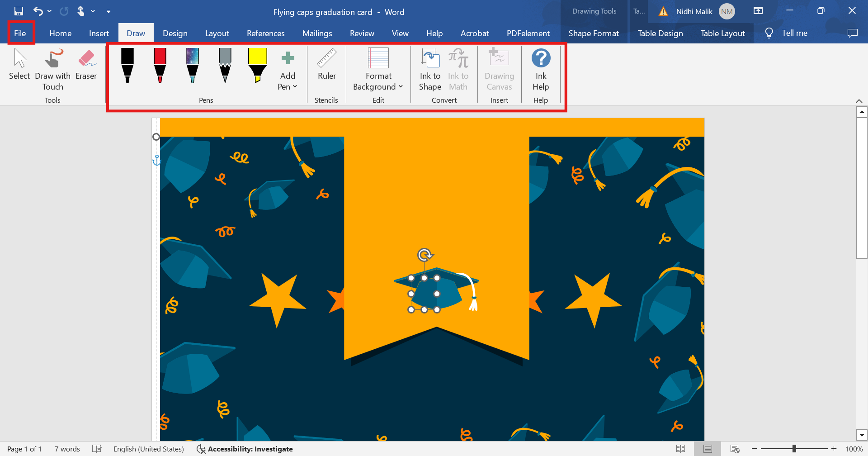Click the anchor icon beside the page
The height and width of the screenshot is (456, 868).
pyautogui.click(x=156, y=160)
